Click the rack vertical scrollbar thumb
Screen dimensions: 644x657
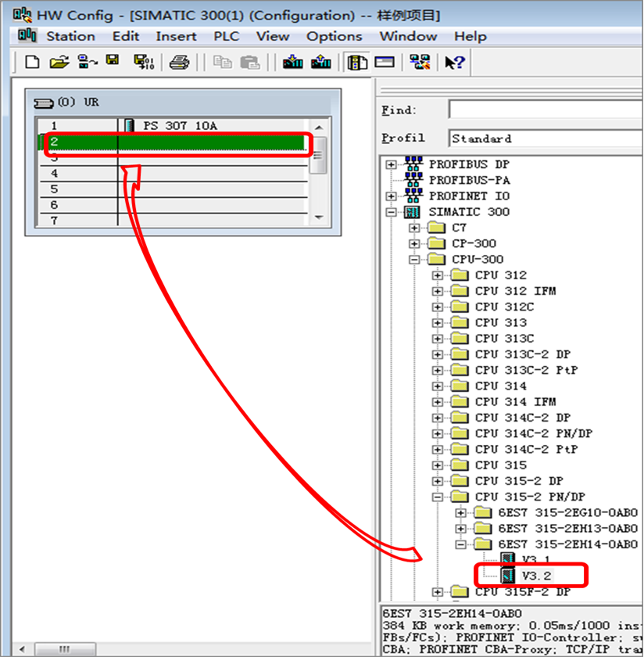click(x=319, y=155)
